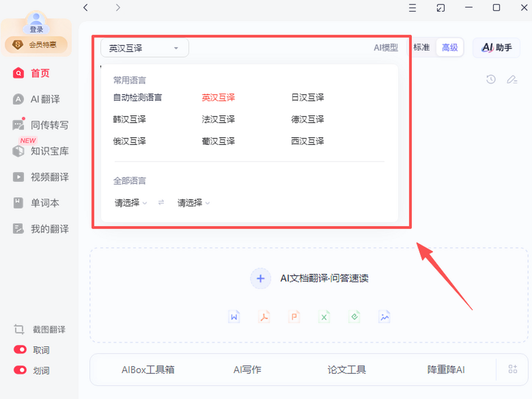Swap languages with the exchange arrows
532x399 pixels.
[x=161, y=203]
